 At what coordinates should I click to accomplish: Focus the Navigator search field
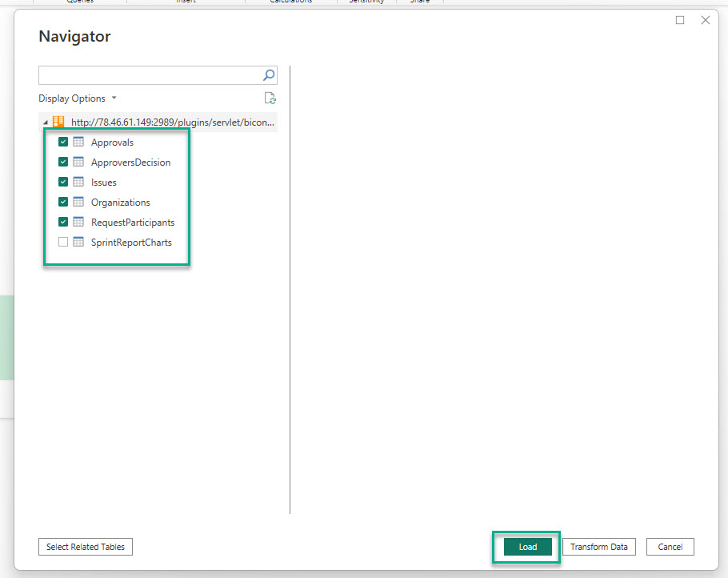[150, 75]
